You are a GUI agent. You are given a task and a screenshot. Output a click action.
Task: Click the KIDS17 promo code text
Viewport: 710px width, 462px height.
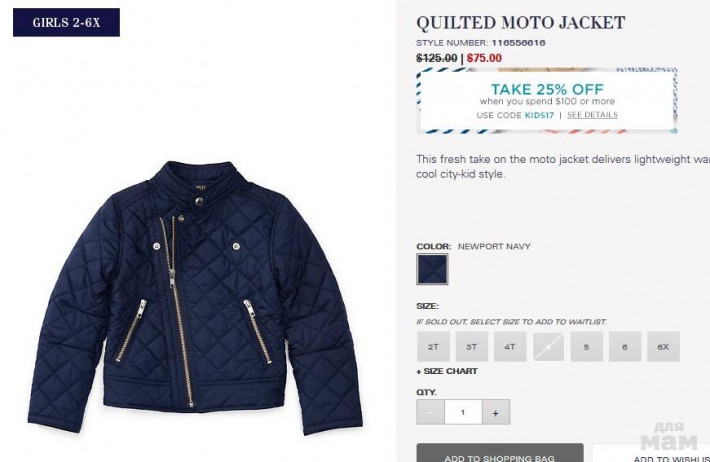[539, 115]
